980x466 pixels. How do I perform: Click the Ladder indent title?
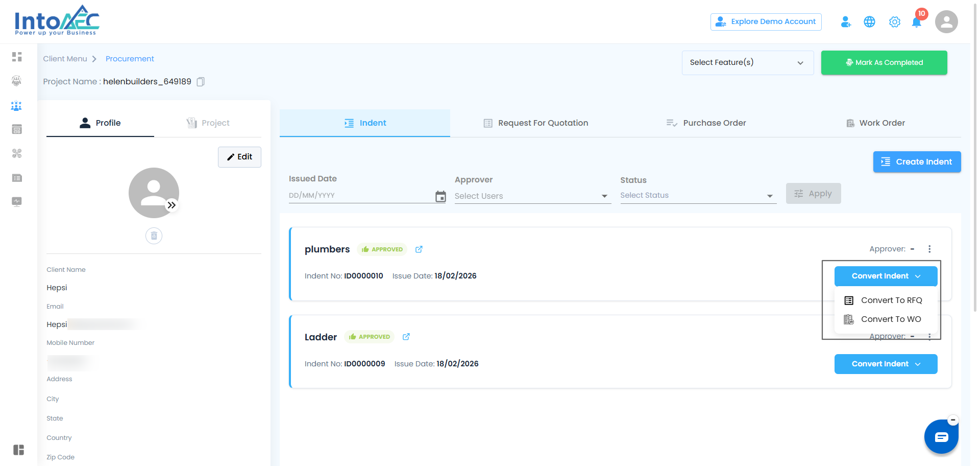click(321, 337)
